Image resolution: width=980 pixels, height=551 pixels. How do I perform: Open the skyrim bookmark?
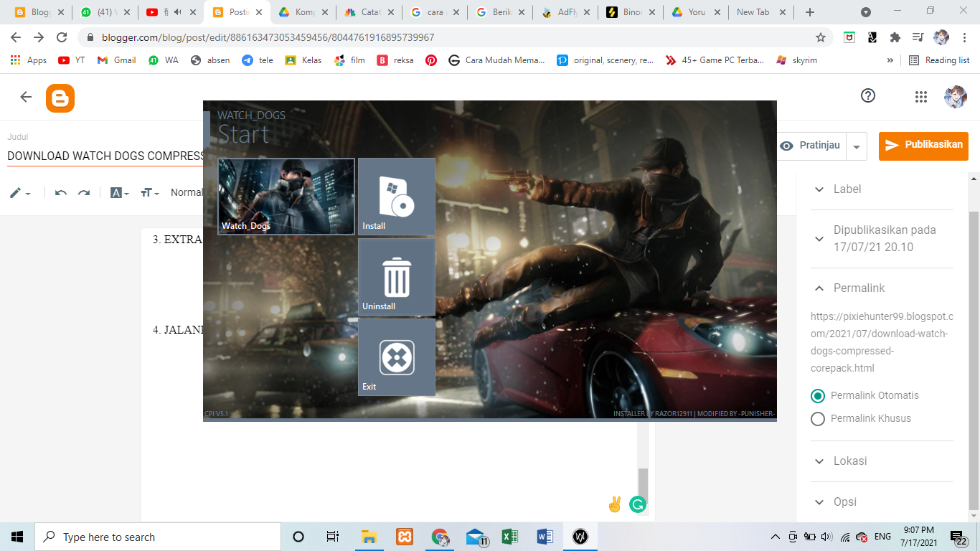(796, 60)
